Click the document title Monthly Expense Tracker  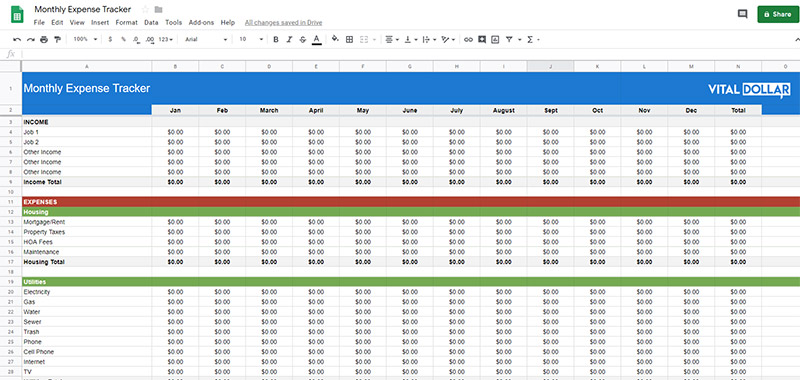click(x=83, y=9)
